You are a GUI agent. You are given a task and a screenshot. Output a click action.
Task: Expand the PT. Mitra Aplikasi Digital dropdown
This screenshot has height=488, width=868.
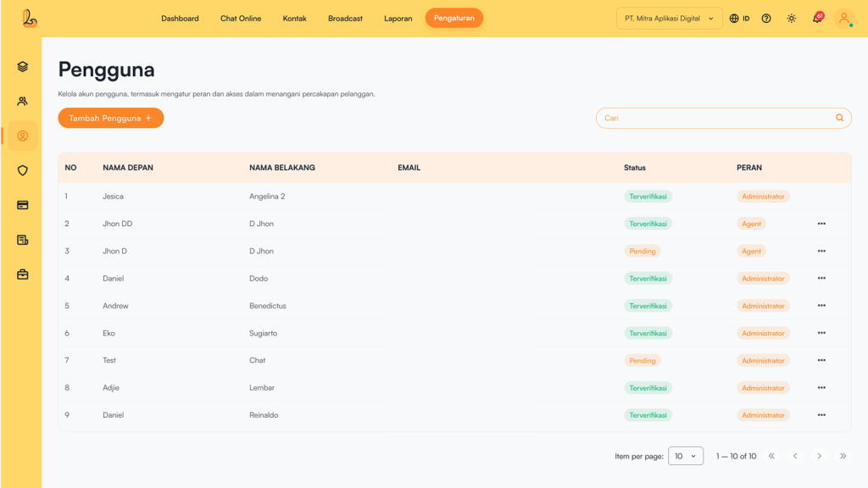pyautogui.click(x=670, y=19)
